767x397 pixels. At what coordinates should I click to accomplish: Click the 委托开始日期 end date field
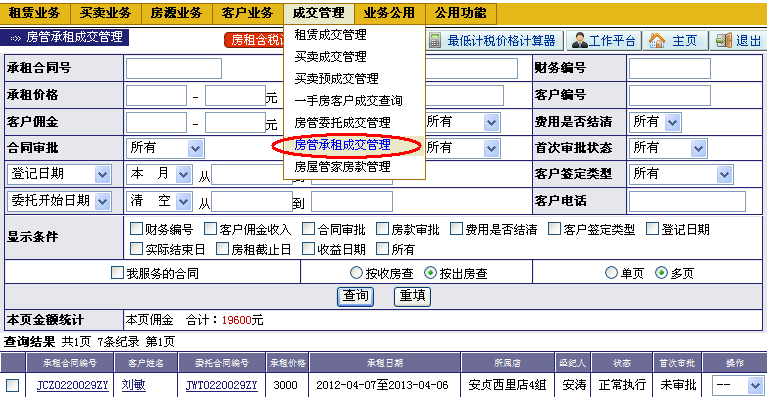pyautogui.click(x=352, y=201)
